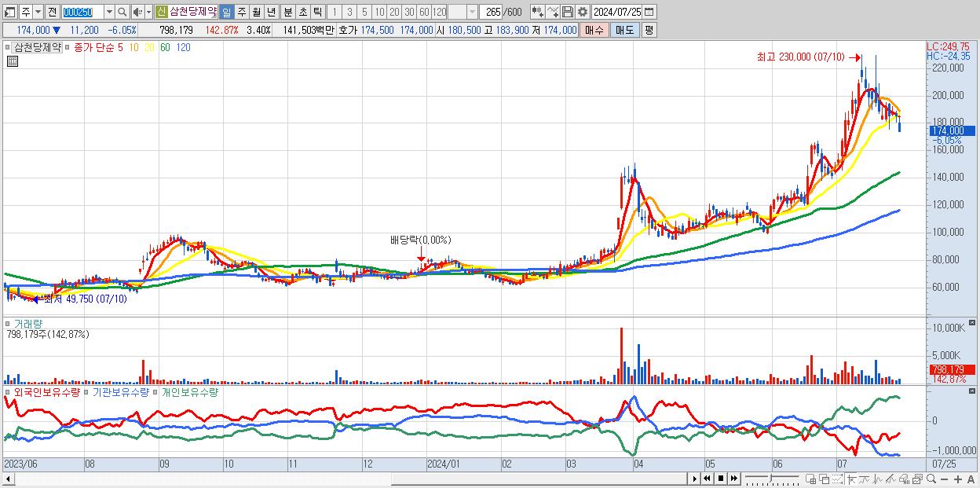
Task: Toggle the speaker sound icon
Action: [137, 12]
